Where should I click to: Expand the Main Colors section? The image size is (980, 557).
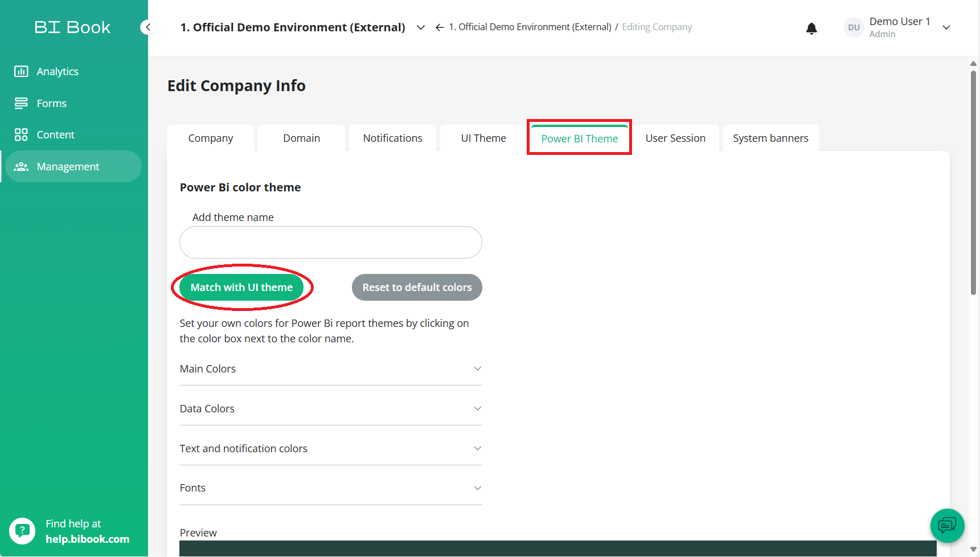click(331, 368)
